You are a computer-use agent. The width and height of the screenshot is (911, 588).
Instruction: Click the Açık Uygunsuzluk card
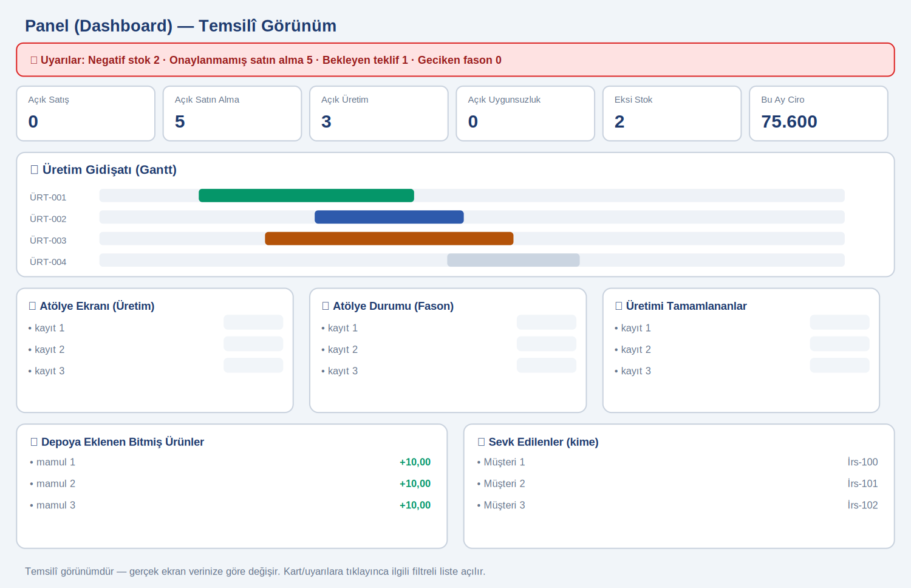click(525, 114)
